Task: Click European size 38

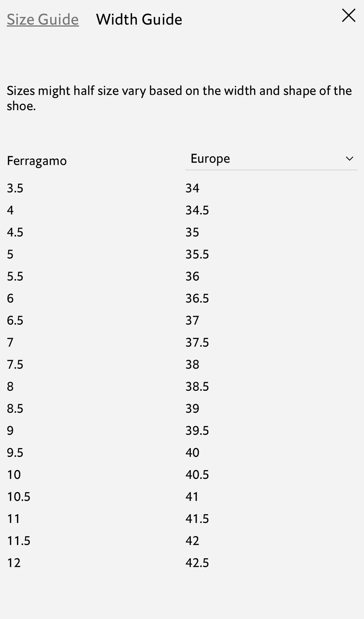Action: click(x=192, y=364)
